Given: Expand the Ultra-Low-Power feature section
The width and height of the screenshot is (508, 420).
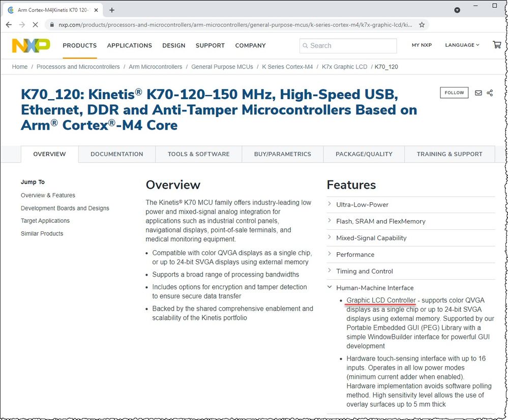Looking at the screenshot, I should click(411, 204).
